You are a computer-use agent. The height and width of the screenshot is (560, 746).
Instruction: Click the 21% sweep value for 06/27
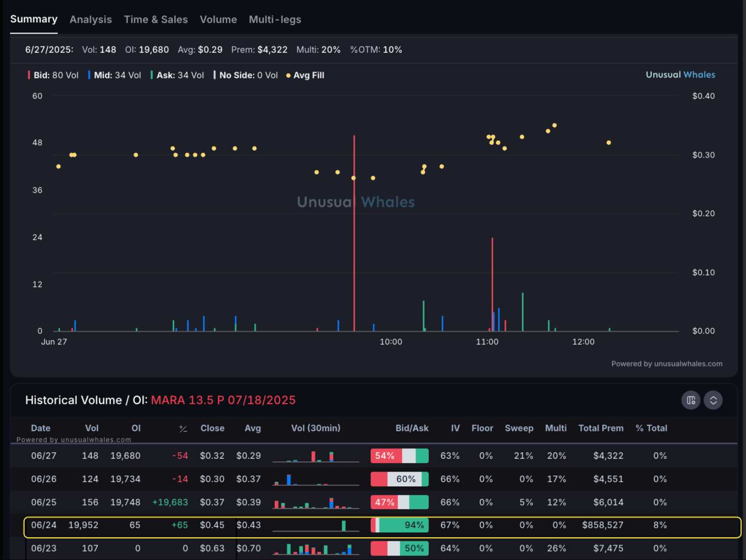524,456
